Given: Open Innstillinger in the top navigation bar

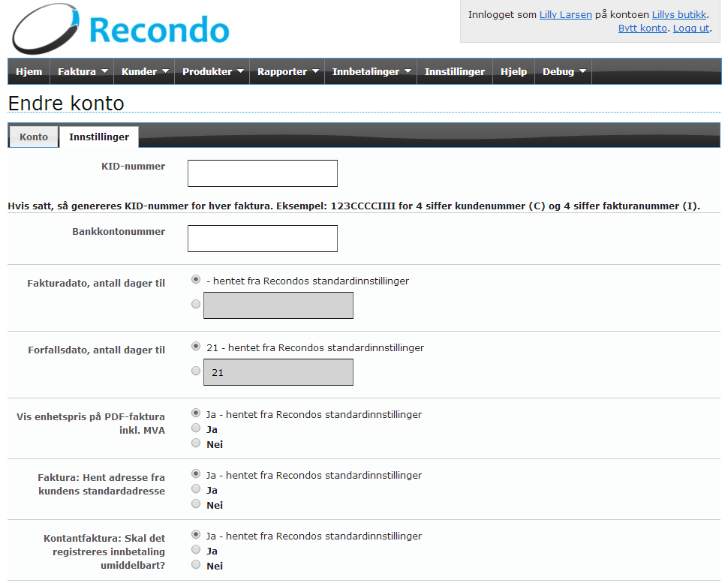Looking at the screenshot, I should [x=454, y=72].
